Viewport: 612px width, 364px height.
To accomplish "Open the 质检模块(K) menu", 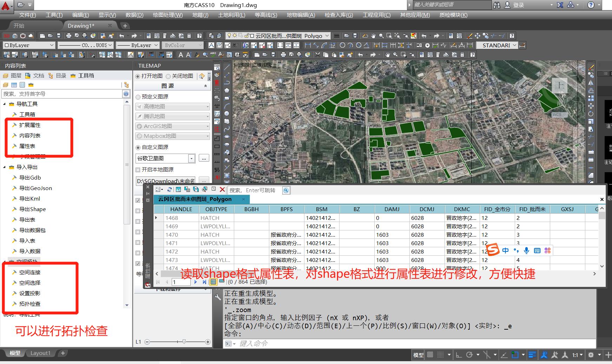I will tap(453, 15).
